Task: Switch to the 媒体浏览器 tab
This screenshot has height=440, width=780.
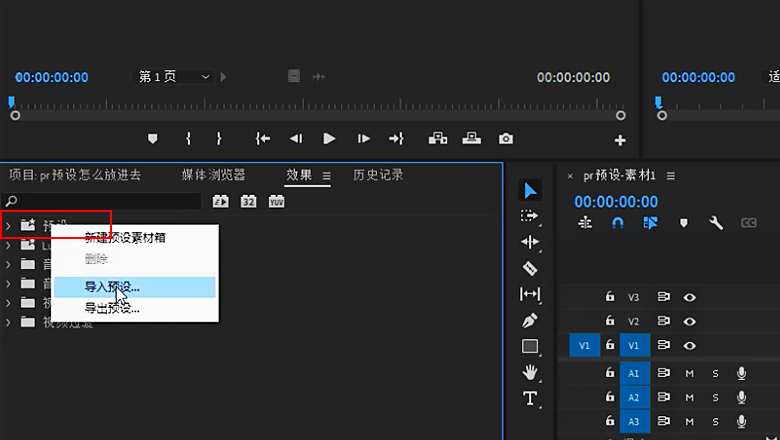Action: [x=213, y=175]
